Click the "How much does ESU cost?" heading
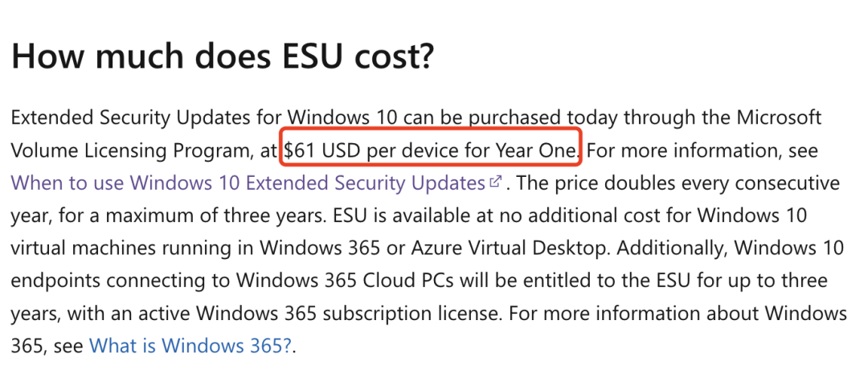868x378 pixels. pyautogui.click(x=222, y=56)
